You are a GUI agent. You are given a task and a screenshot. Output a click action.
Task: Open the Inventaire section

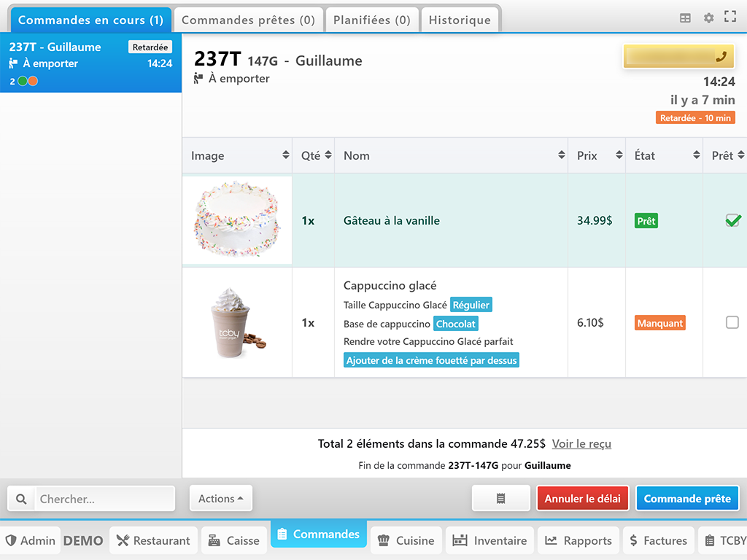point(489,540)
